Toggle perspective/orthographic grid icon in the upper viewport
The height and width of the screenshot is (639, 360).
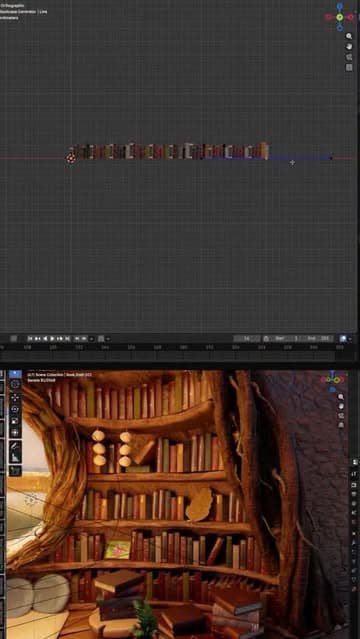tap(349, 68)
